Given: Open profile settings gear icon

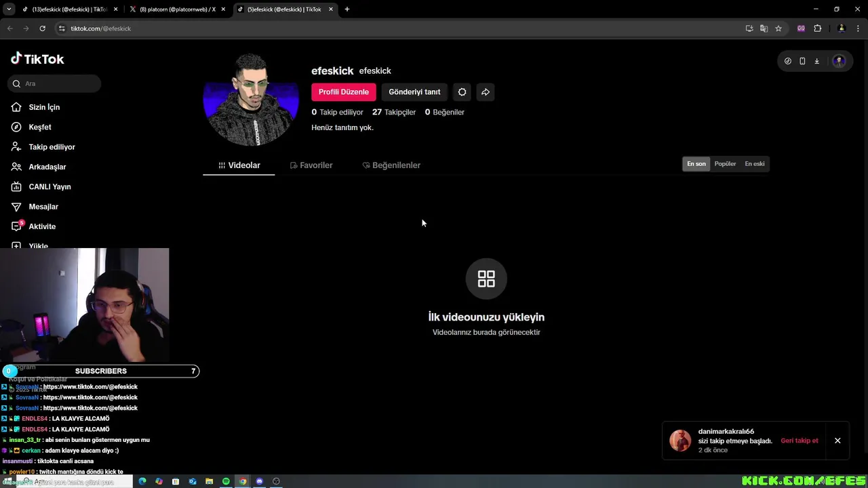Looking at the screenshot, I should pyautogui.click(x=462, y=92).
